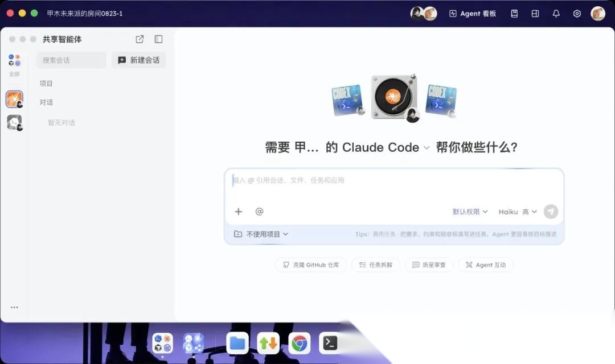This screenshot has height=364, width=615.
Task: Click the 克隆 GitHub 仓库 suggestion
Action: [x=311, y=265]
